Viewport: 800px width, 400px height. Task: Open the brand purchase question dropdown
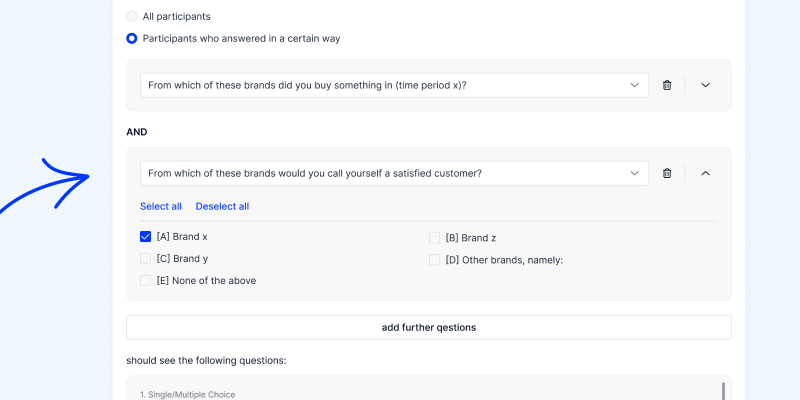394,85
